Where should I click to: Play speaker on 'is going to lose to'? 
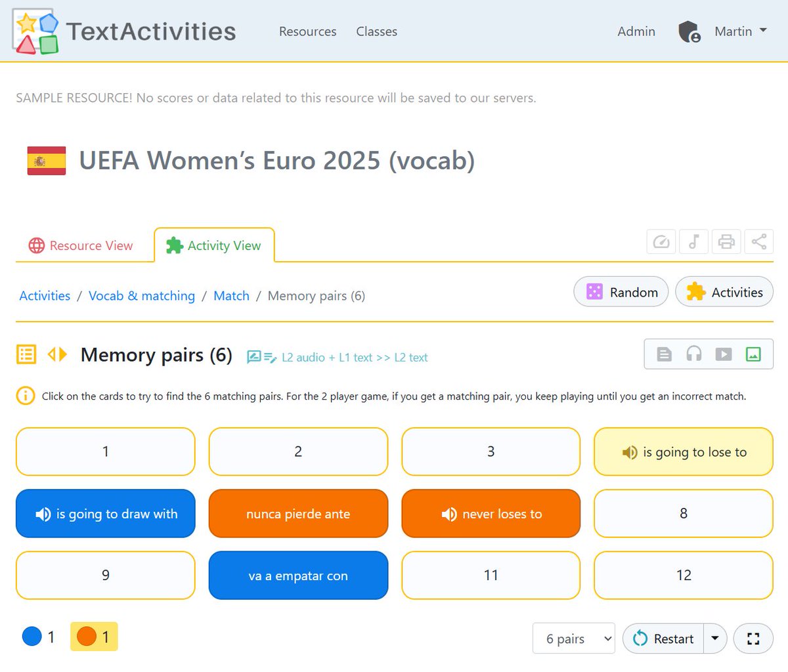pyautogui.click(x=630, y=452)
